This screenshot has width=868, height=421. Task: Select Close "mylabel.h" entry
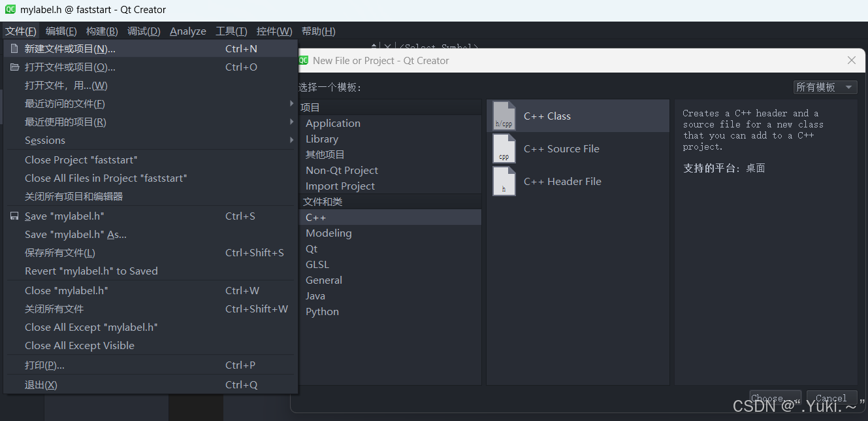click(x=151, y=290)
